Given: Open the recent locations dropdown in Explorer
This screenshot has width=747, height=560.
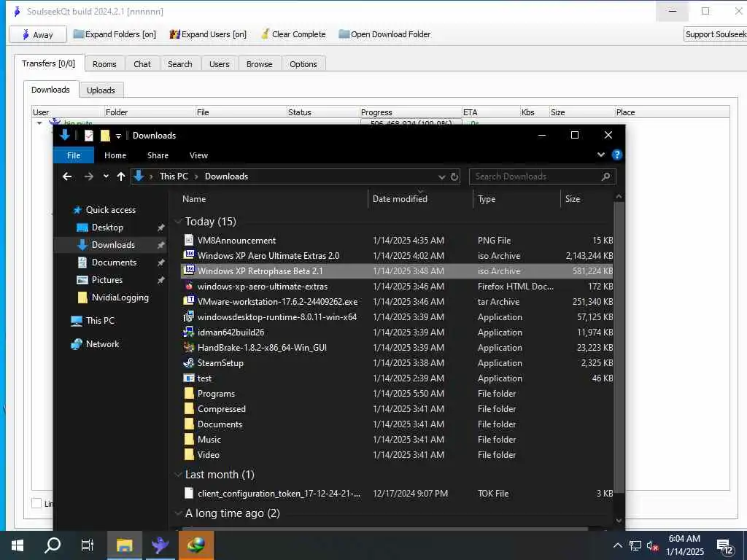Looking at the screenshot, I should coord(106,176).
